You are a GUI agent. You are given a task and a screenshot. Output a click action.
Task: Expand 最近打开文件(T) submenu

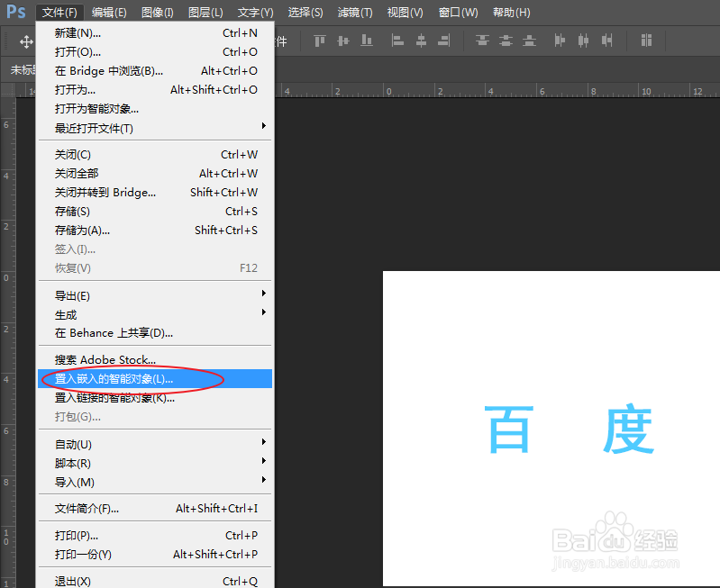click(x=155, y=128)
